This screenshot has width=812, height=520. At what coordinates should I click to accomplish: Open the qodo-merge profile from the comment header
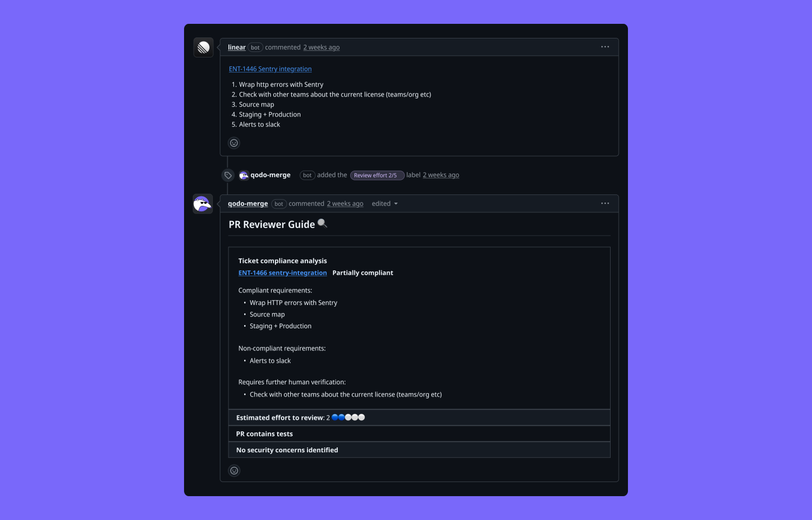point(247,203)
